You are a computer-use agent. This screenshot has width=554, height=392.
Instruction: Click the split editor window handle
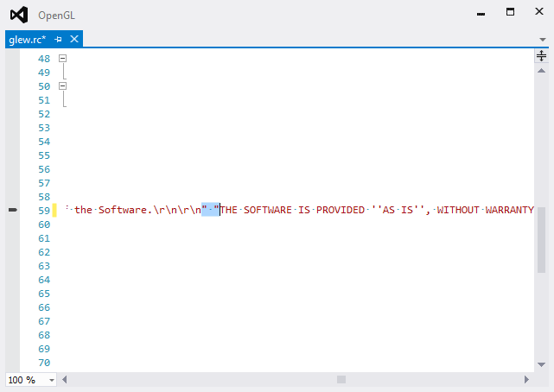(541, 56)
